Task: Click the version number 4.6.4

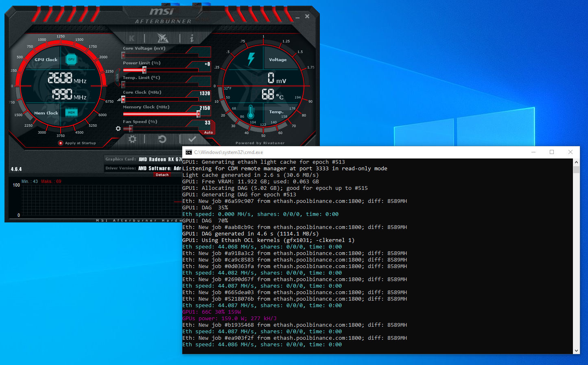Action: pyautogui.click(x=16, y=169)
